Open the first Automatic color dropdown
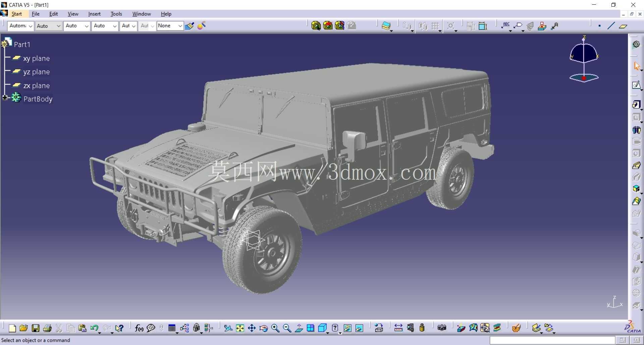 (20, 26)
